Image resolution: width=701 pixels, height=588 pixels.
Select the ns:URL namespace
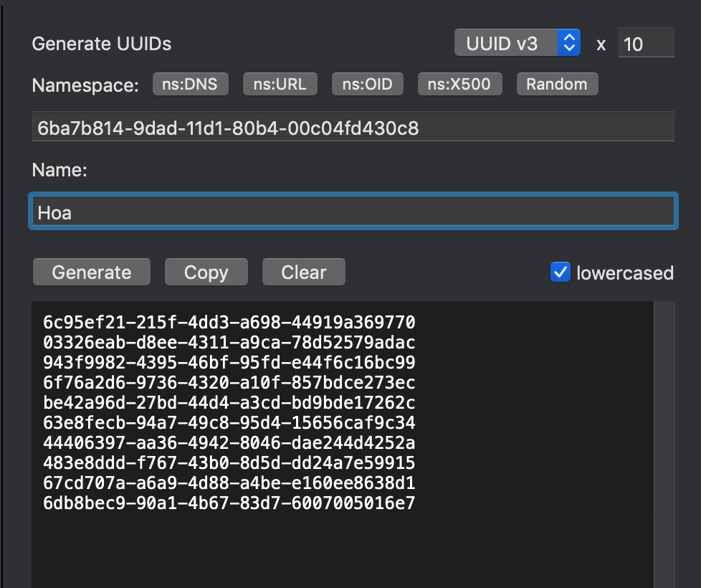click(280, 84)
